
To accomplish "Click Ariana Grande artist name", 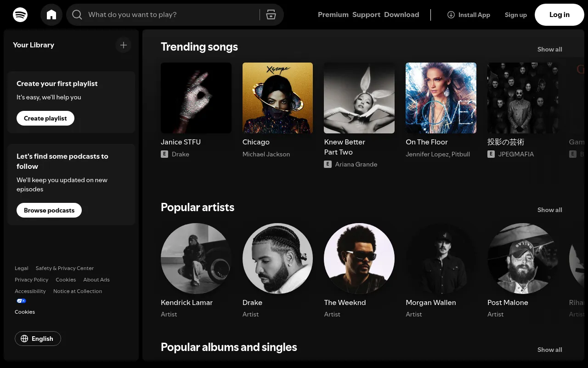I will click(x=356, y=164).
